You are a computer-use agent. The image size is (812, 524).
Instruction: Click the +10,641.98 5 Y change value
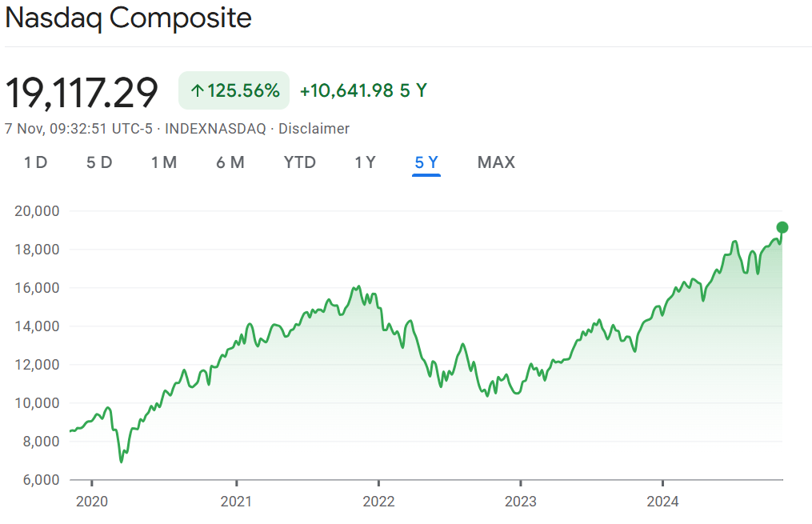(362, 90)
